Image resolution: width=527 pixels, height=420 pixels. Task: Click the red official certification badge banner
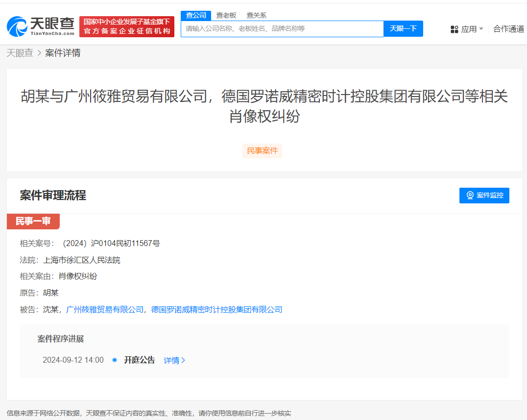tap(127, 25)
